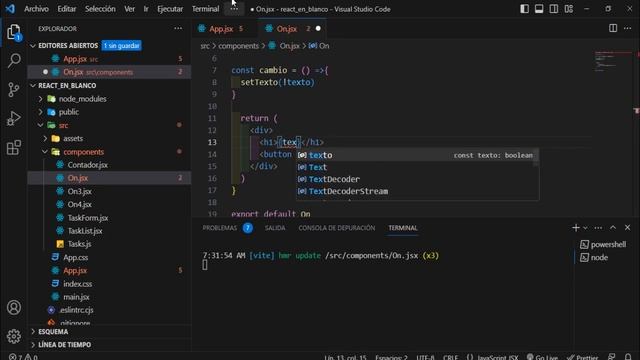Open the Ejecutar menu
The height and width of the screenshot is (360, 640).
pos(170,9)
